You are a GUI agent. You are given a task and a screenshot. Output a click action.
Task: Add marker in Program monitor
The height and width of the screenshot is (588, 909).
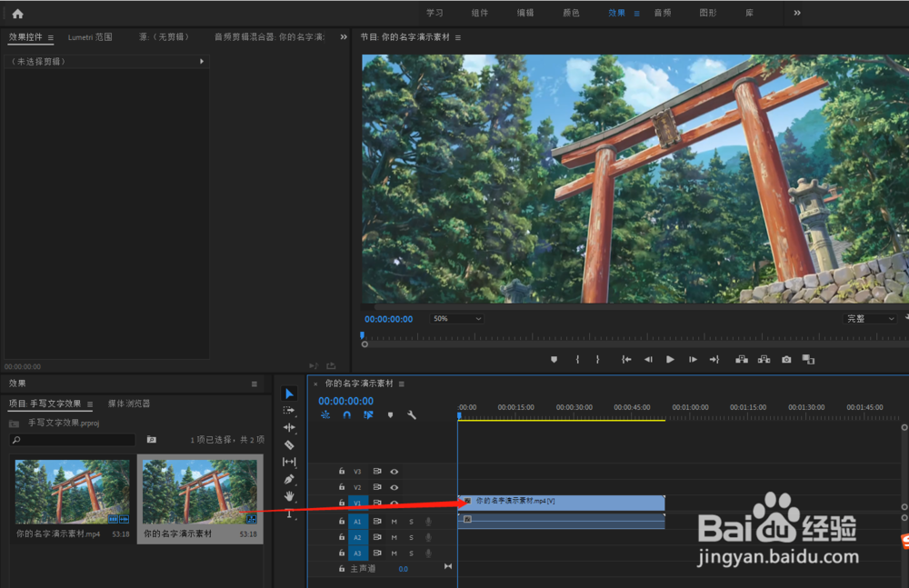[554, 360]
